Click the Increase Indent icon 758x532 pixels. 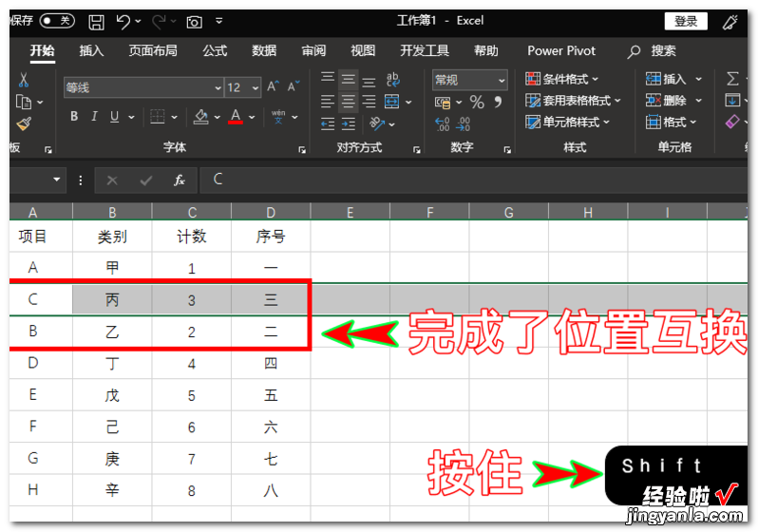[x=348, y=123]
